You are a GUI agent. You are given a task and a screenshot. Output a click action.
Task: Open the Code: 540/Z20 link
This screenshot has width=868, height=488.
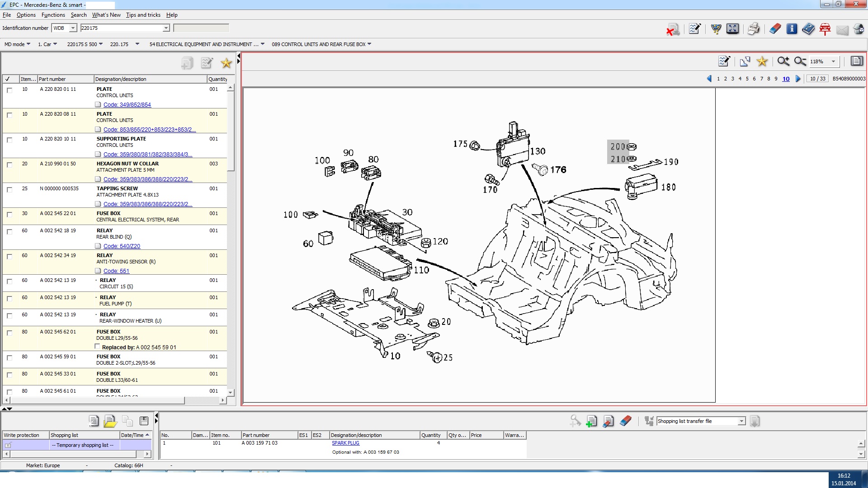(x=122, y=246)
